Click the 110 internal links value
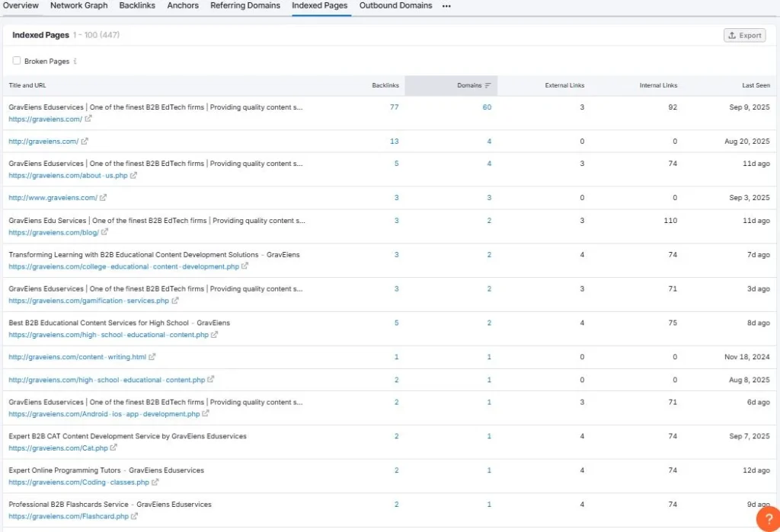The width and height of the screenshot is (780, 532). click(x=670, y=220)
